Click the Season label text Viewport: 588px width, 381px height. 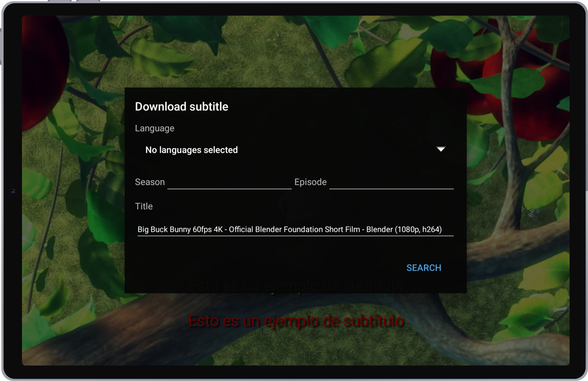150,182
